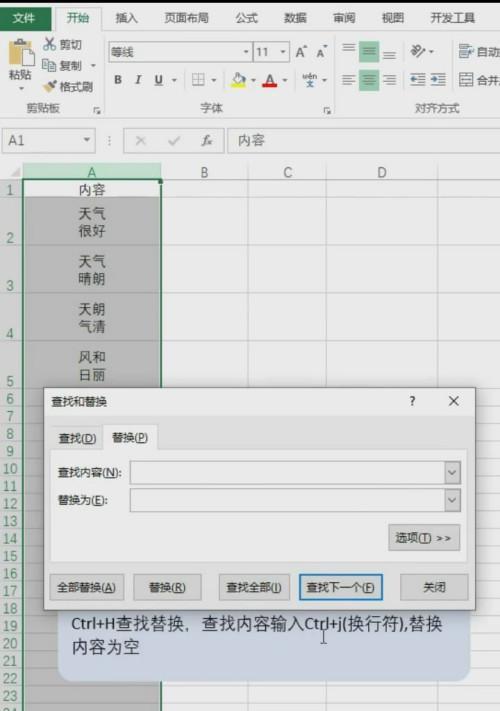Image resolution: width=500 pixels, height=711 pixels.
Task: Click the text orientation icon
Action: [417, 51]
